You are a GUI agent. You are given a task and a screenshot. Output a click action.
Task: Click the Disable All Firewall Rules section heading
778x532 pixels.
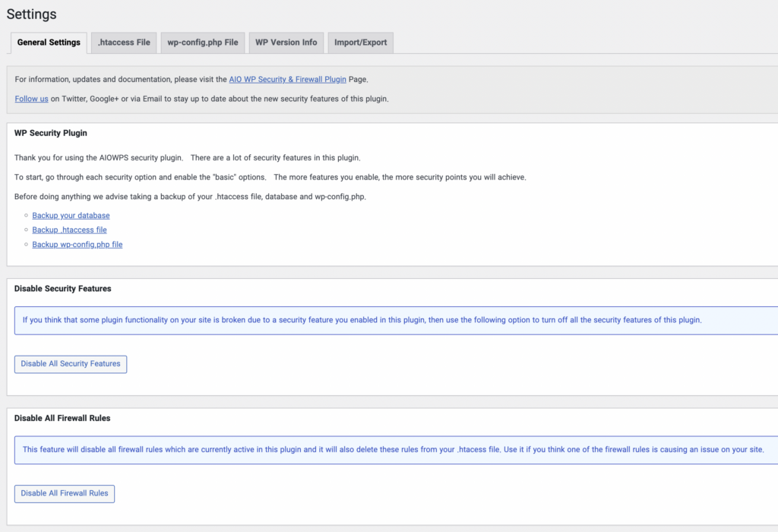(x=62, y=418)
